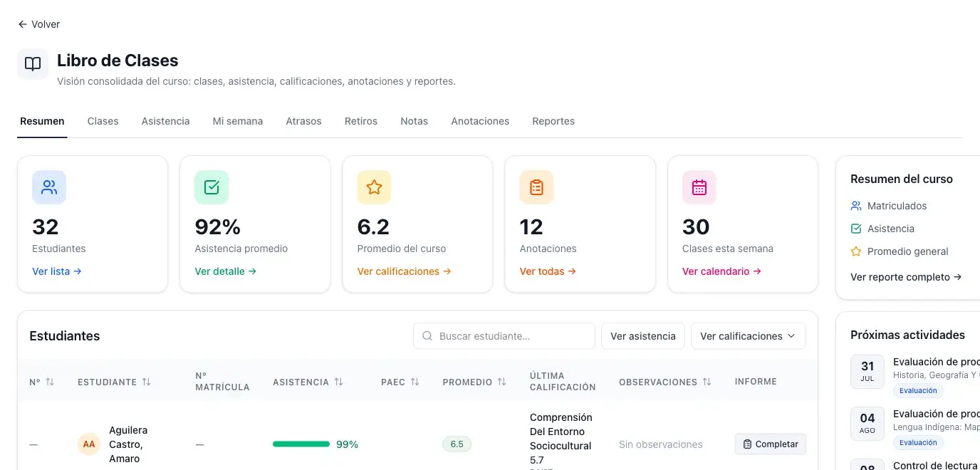
Task: Click the magnifier icon in student search box
Action: point(427,336)
